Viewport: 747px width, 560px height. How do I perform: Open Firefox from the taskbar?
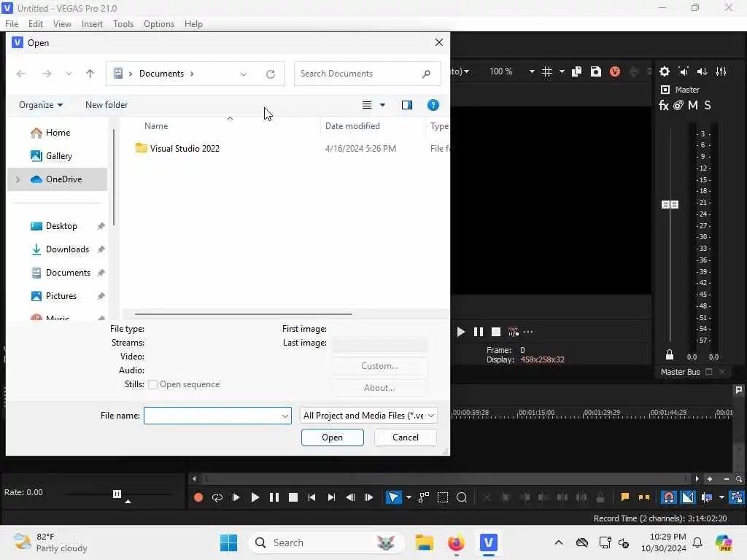click(x=456, y=542)
